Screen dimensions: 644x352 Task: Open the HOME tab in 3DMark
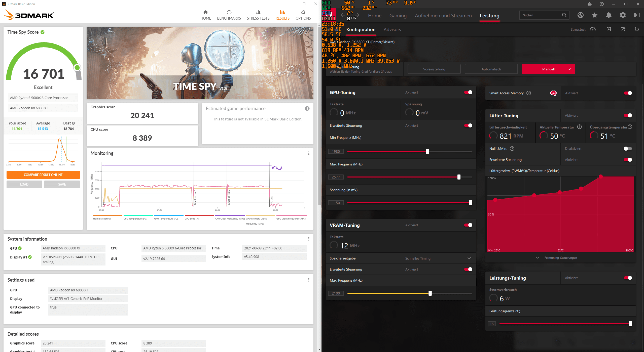(x=205, y=15)
